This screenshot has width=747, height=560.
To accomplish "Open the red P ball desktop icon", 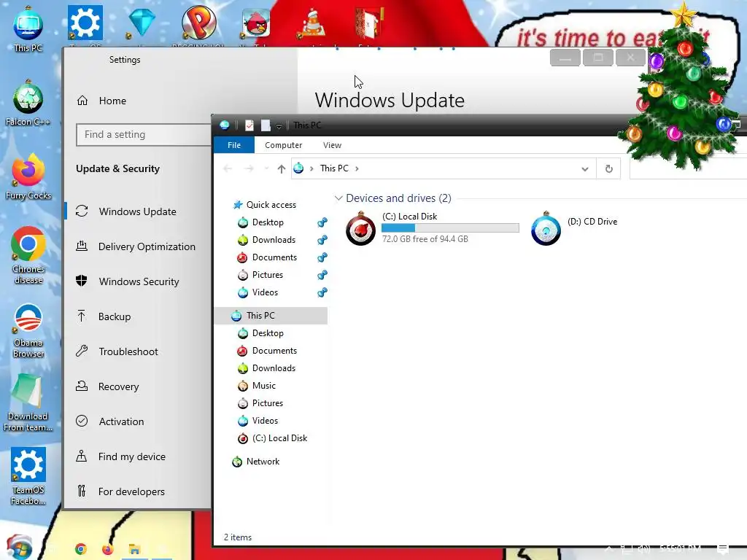I will [198, 23].
